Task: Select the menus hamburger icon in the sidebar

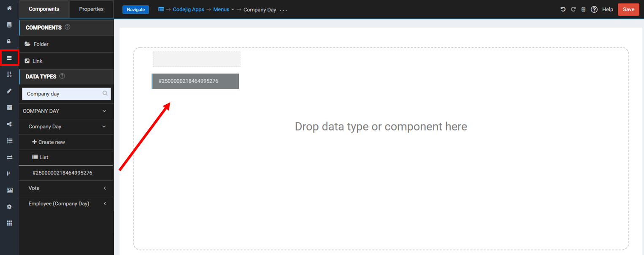Action: [x=9, y=58]
